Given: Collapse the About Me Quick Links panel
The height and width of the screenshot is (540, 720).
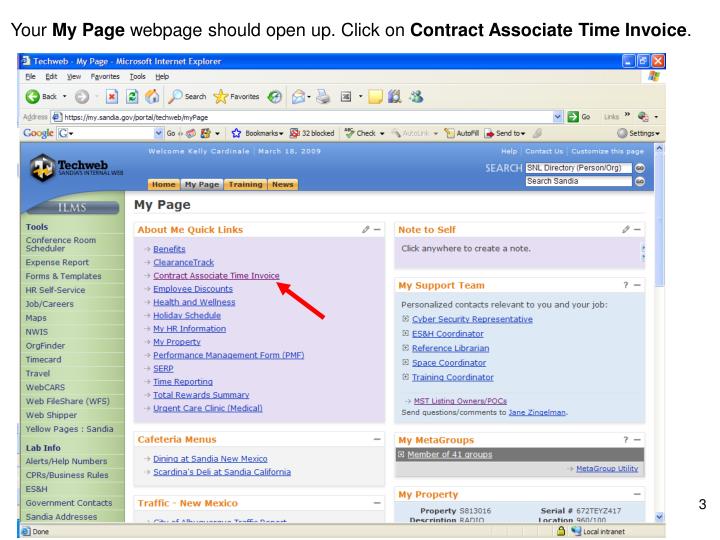Looking at the screenshot, I should point(377,229).
